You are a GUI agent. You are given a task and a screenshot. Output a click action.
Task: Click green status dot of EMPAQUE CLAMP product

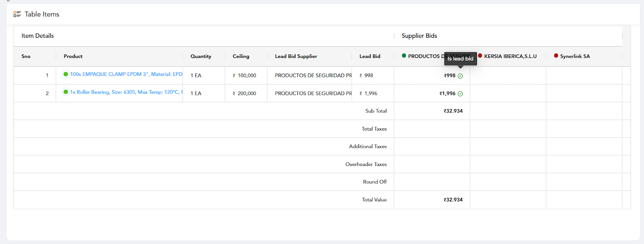click(x=66, y=74)
